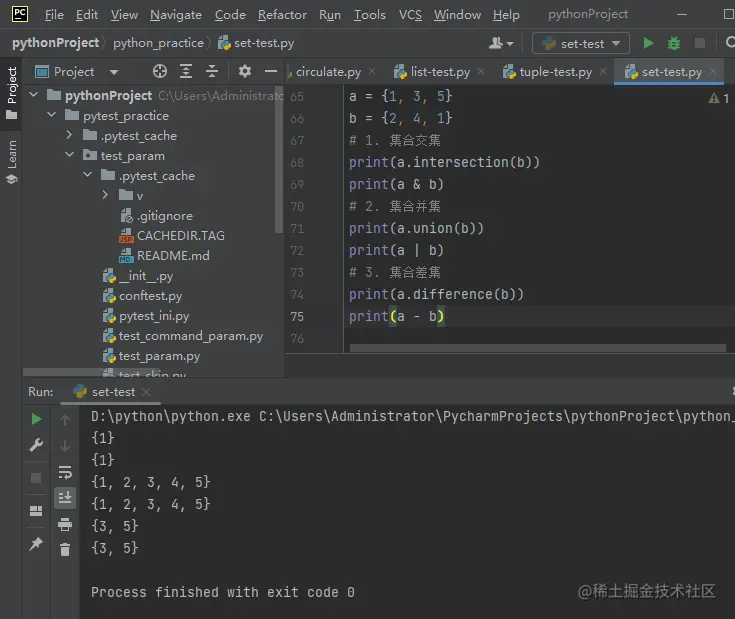Select pytest_ini.py in the project tree
The width and height of the screenshot is (735, 619).
click(x=146, y=316)
